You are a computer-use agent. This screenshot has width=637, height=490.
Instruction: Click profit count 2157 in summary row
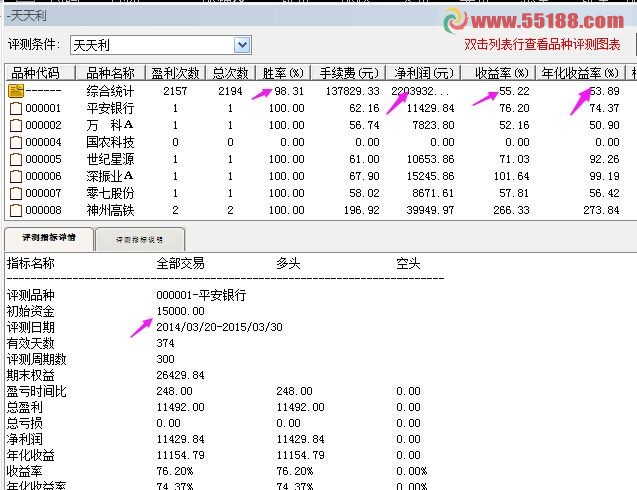click(x=176, y=91)
